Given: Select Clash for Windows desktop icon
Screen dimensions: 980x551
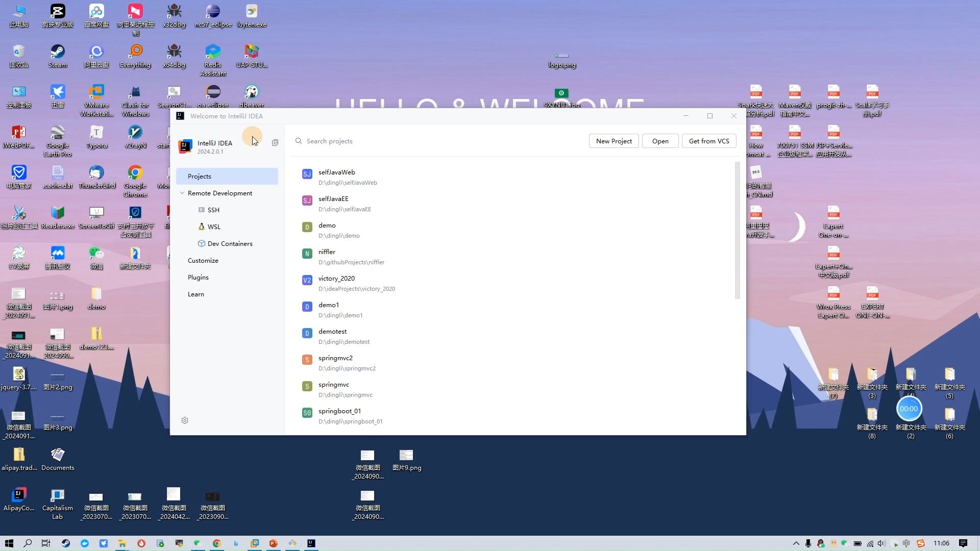Looking at the screenshot, I should 135,101.
